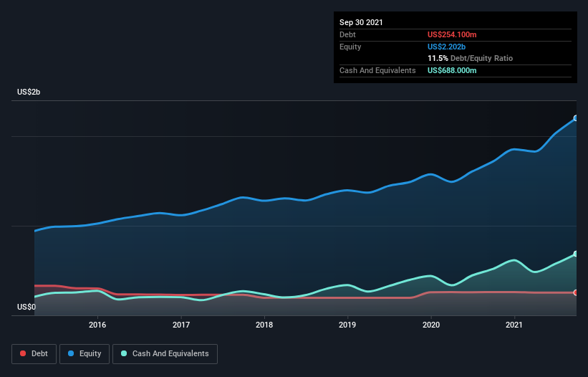The height and width of the screenshot is (377, 588).
Task: Click the 2018 x-axis label
Action: click(x=264, y=325)
